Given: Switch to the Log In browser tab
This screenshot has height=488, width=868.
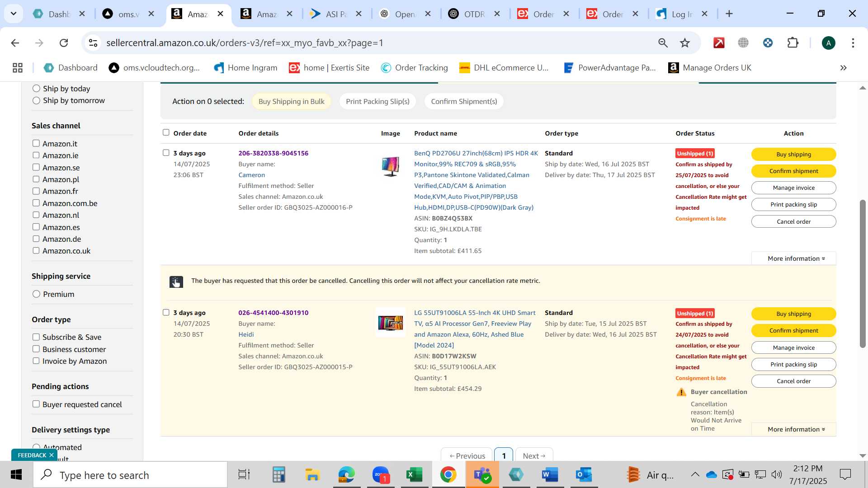Looking at the screenshot, I should click(x=682, y=14).
